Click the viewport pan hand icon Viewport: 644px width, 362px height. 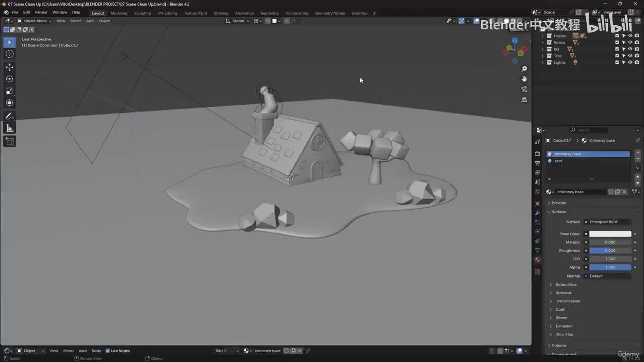pyautogui.click(x=524, y=79)
